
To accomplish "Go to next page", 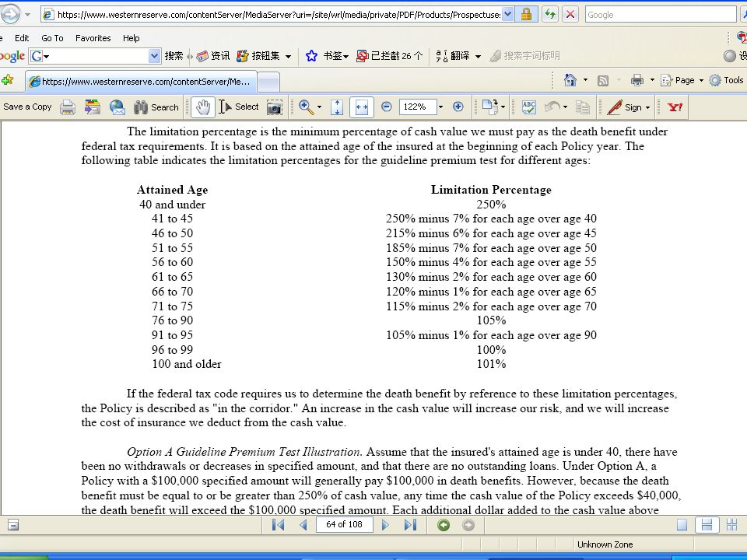I will [x=385, y=525].
